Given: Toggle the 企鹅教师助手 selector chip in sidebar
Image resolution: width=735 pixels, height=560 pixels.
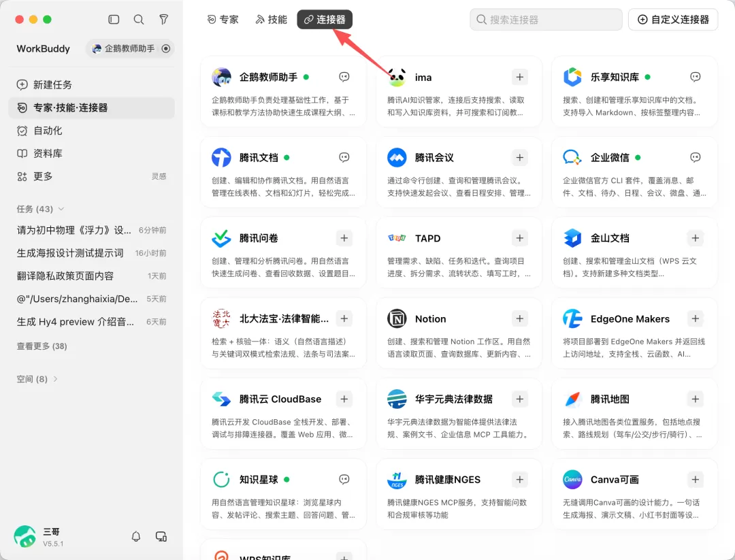Looking at the screenshot, I should coord(130,48).
